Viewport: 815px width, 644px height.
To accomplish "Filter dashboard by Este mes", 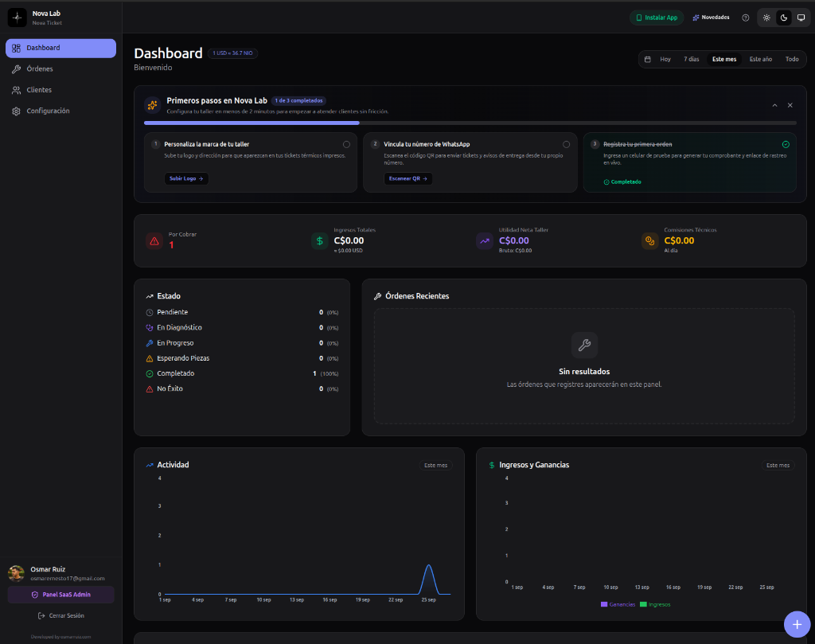I will [724, 59].
